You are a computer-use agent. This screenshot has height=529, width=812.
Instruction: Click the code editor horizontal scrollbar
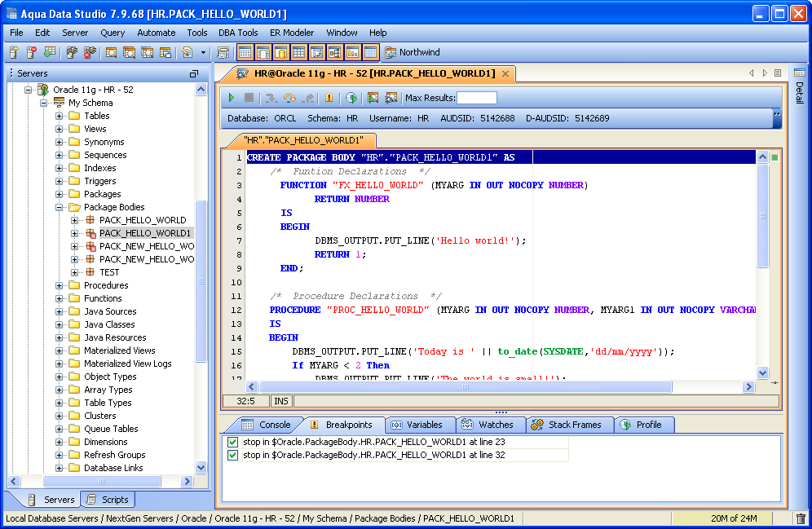pyautogui.click(x=465, y=387)
